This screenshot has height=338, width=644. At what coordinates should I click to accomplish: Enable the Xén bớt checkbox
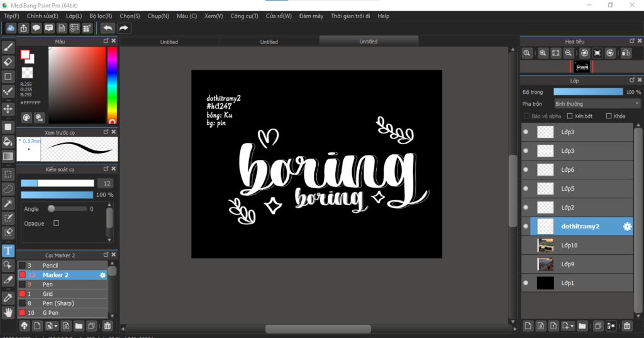pyautogui.click(x=570, y=116)
